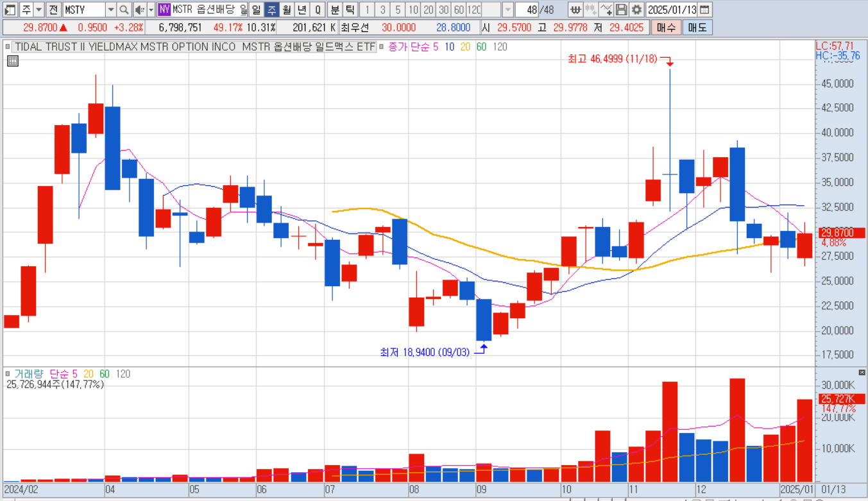This screenshot has height=501, width=868.
Task: Click the volume pane close icon
Action: 862,372
